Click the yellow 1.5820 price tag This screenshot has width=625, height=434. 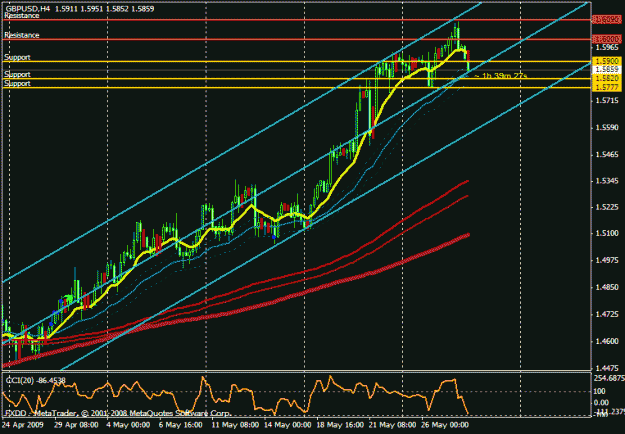[x=607, y=79]
